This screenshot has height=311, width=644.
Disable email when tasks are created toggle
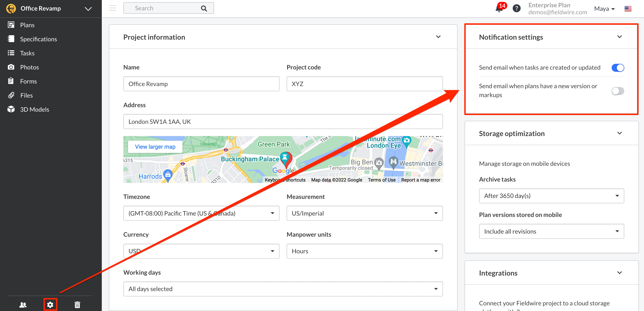(x=617, y=68)
